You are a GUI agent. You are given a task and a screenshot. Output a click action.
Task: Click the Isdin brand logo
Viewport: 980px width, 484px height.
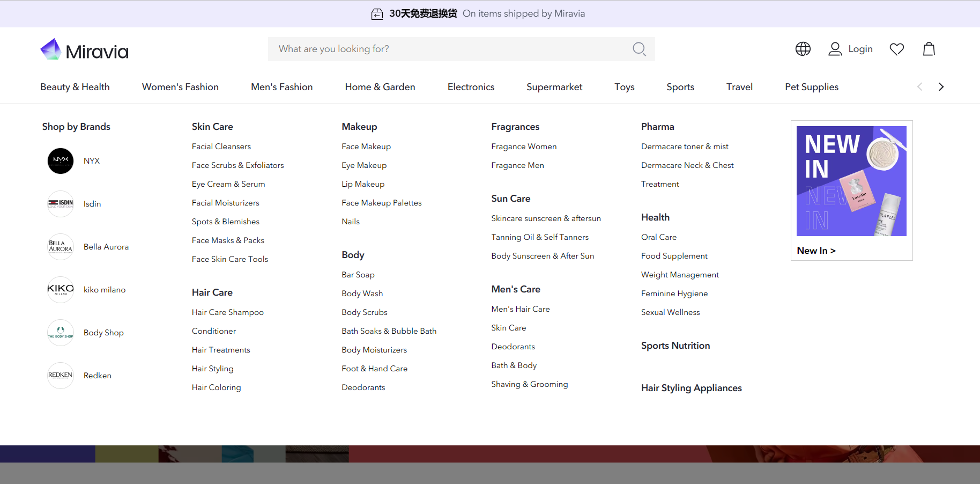point(61,204)
